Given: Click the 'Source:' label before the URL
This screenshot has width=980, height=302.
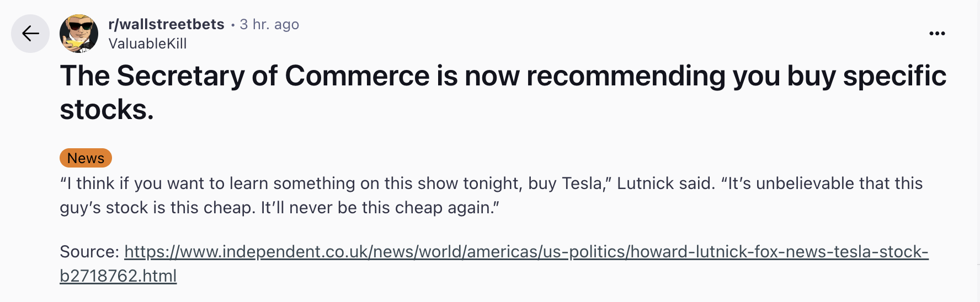Looking at the screenshot, I should 89,252.
